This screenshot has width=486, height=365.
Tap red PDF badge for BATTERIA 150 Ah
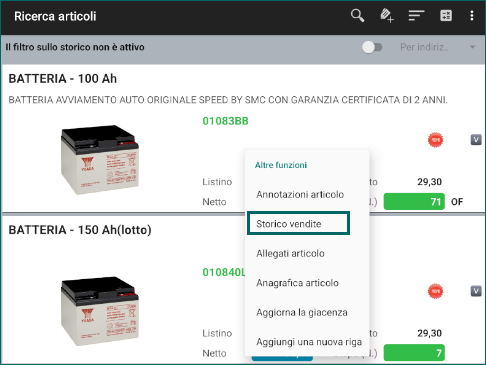pos(435,291)
